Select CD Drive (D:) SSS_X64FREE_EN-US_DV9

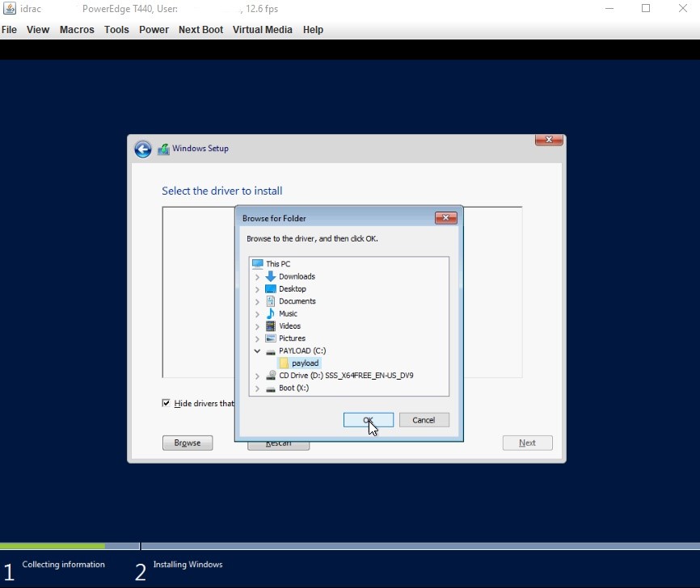(345, 376)
